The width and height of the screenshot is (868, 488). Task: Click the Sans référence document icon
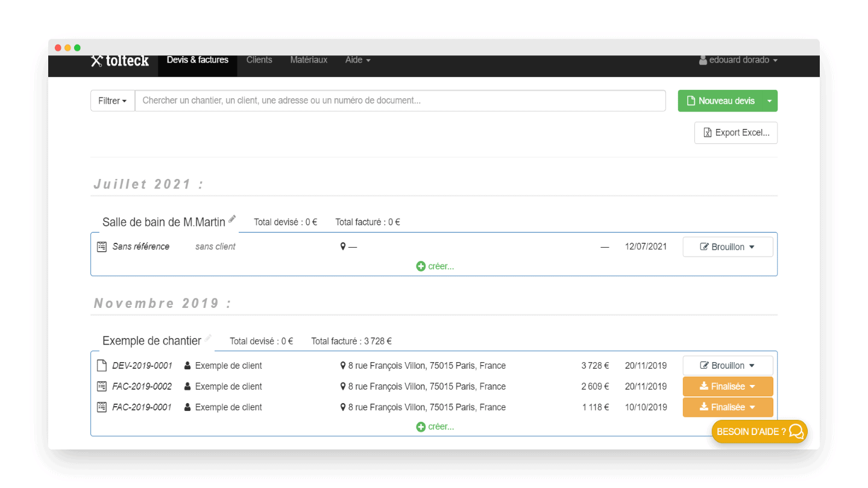pos(102,246)
